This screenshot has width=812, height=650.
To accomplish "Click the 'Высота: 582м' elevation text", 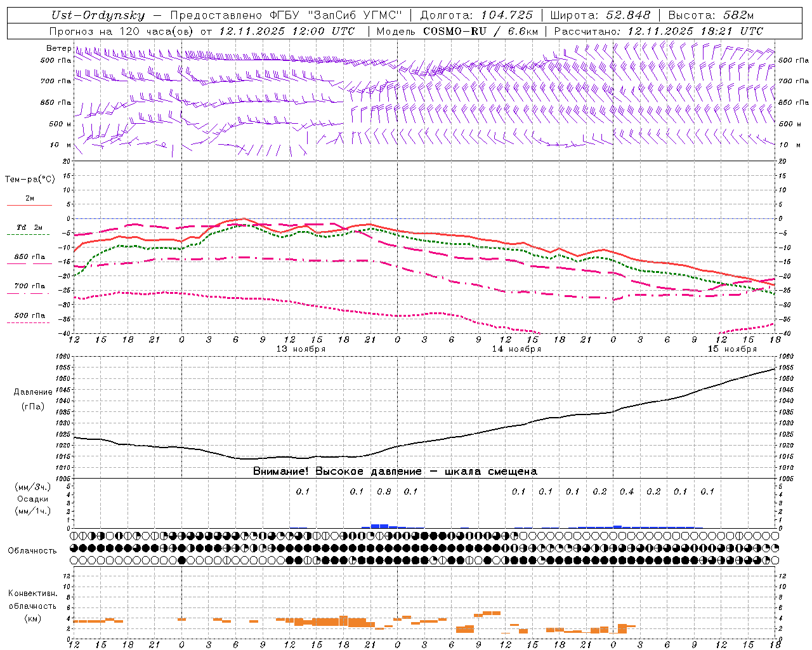I will 711,15.
